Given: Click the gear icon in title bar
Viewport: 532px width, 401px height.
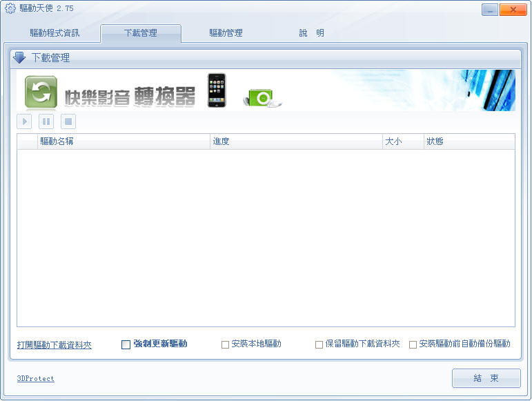Looking at the screenshot, I should [x=10, y=8].
